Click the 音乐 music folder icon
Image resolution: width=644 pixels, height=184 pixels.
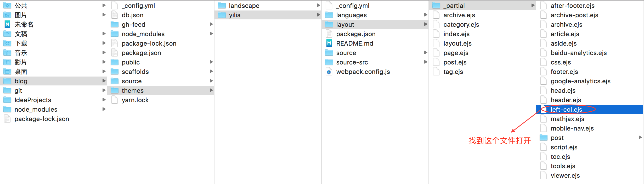pyautogui.click(x=7, y=53)
